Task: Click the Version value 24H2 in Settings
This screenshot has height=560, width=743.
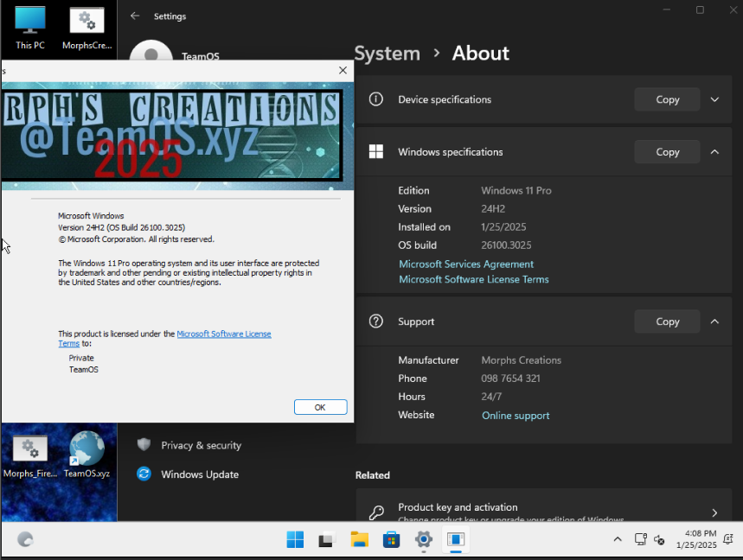Action: pos(493,209)
